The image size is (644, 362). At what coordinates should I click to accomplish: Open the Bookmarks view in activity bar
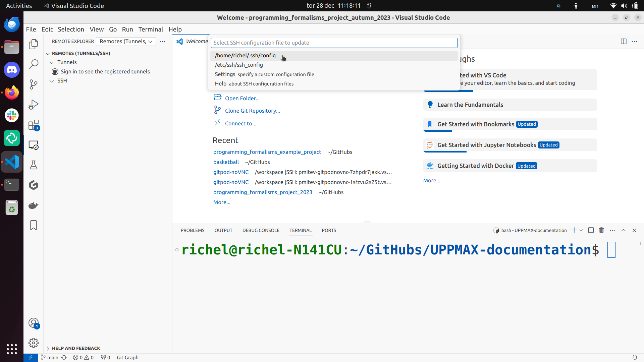coord(34,225)
